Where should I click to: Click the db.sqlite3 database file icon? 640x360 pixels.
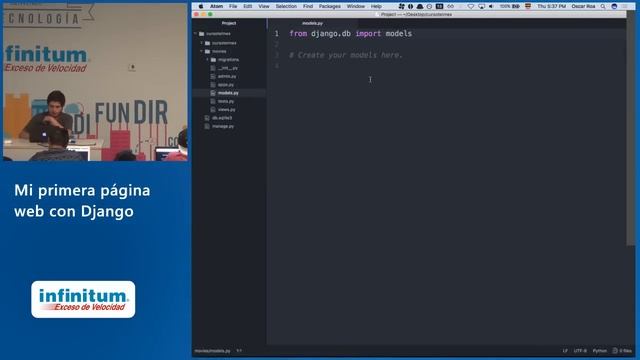(207, 118)
